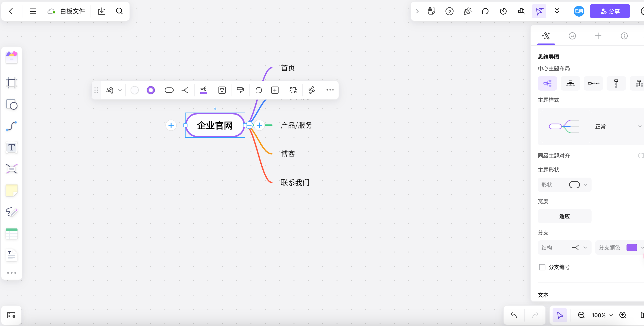Viewport: 644px width, 326px height.
Task: Choose the horizontal timeline layout
Action: pyautogui.click(x=593, y=83)
